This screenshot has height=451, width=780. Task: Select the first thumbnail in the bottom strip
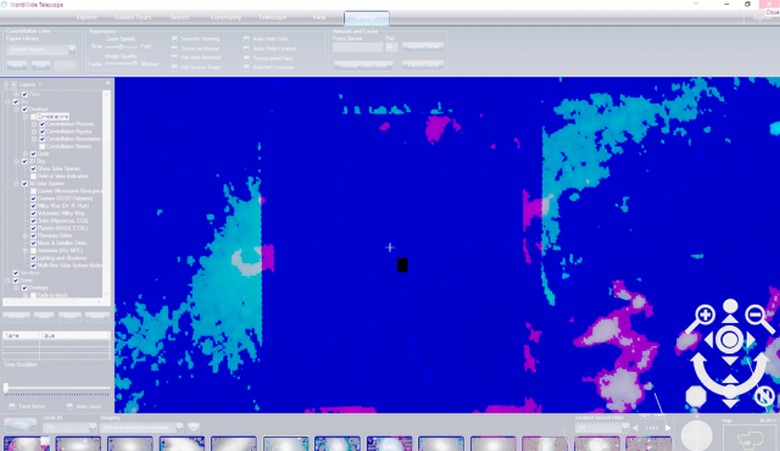click(27, 443)
